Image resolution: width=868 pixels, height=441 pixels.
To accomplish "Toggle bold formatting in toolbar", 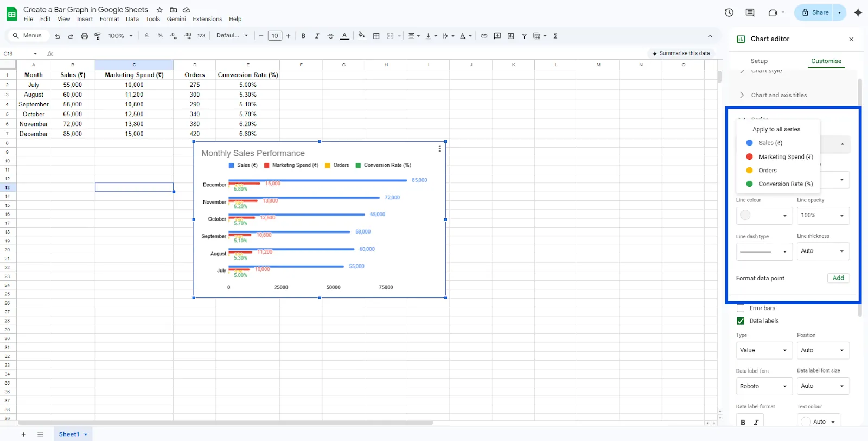I will tap(303, 36).
